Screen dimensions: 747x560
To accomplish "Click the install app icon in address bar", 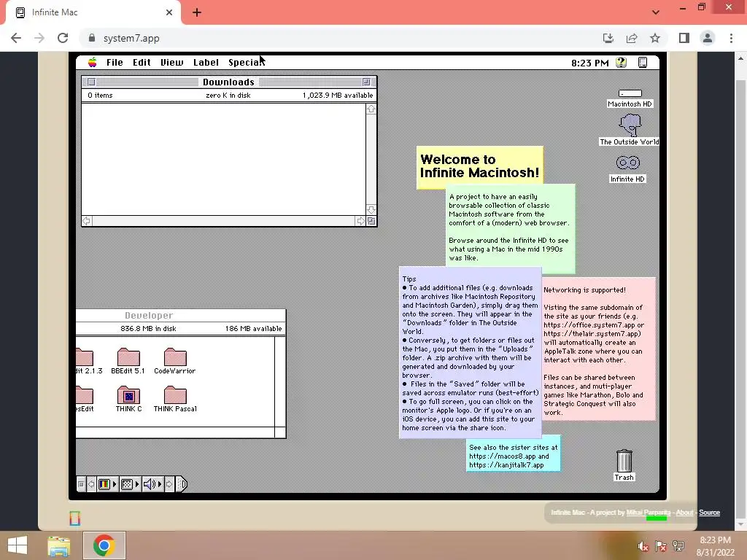I will pos(608,38).
